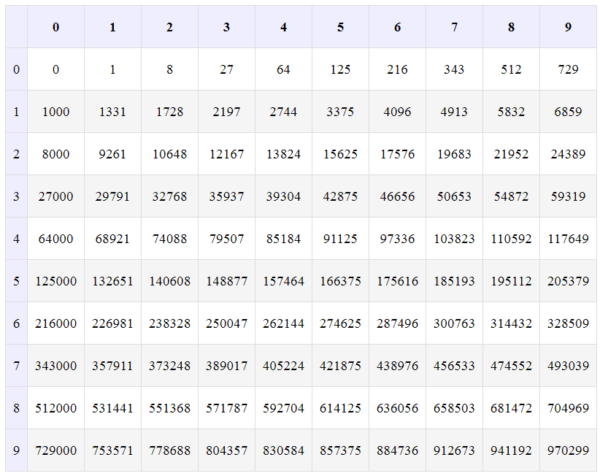
Task: Select the cell containing 1000
Action: (x=56, y=112)
